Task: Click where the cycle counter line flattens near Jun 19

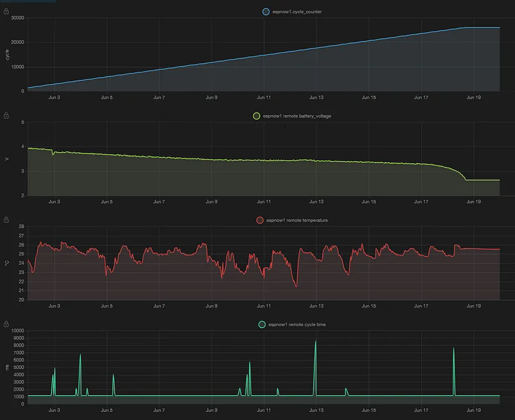Action: tap(466, 27)
